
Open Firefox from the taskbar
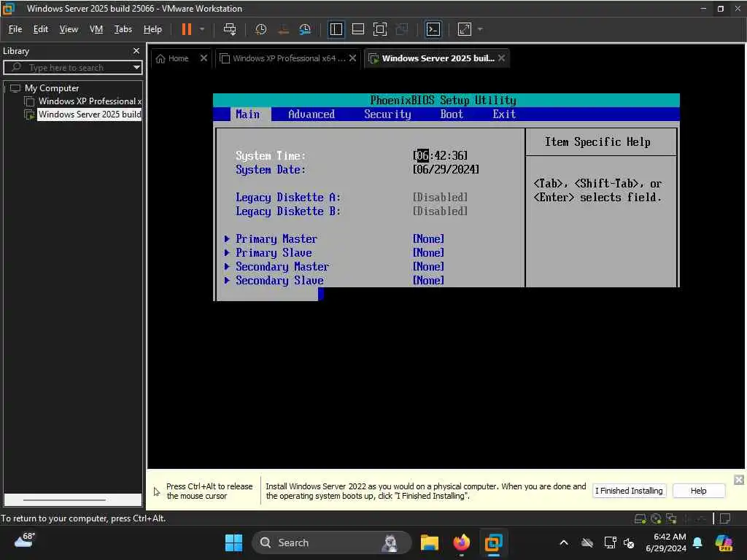click(x=461, y=542)
